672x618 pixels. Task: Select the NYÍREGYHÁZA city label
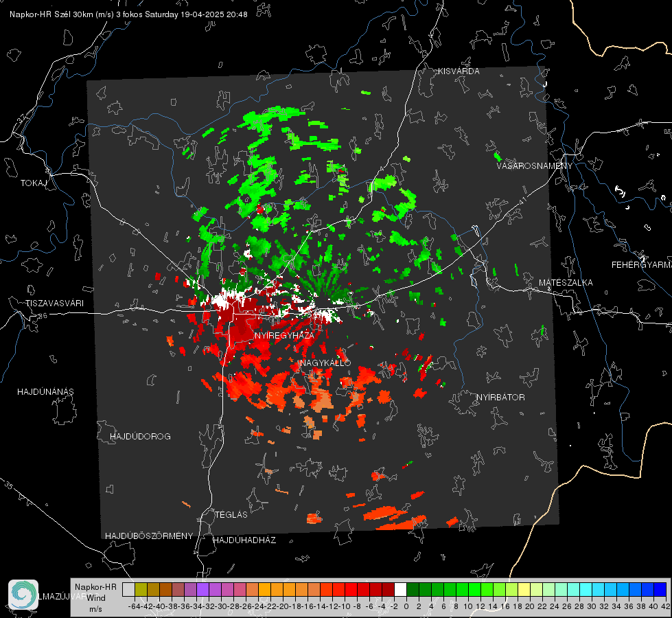click(284, 335)
